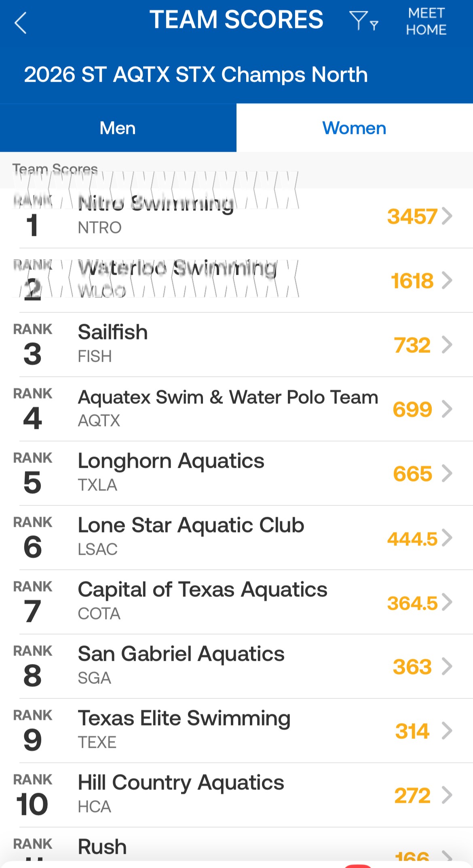473x868 pixels.
Task: Select Texas Elite Swimming team name
Action: 184,719
